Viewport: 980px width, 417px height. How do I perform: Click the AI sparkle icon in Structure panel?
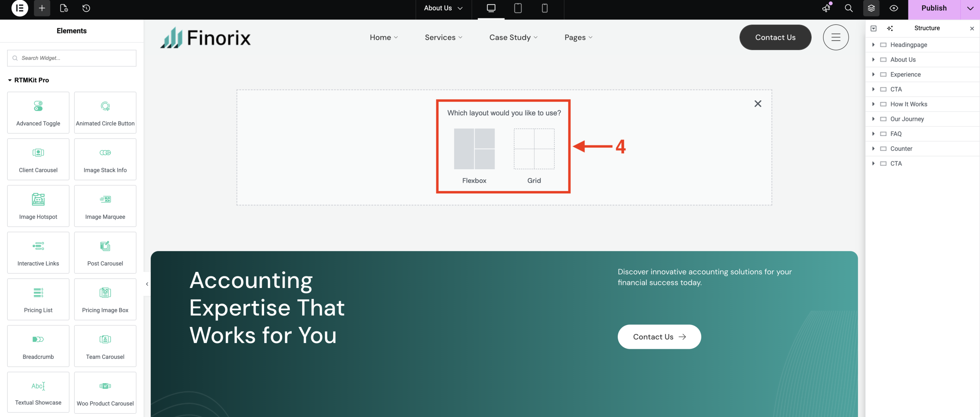point(890,28)
